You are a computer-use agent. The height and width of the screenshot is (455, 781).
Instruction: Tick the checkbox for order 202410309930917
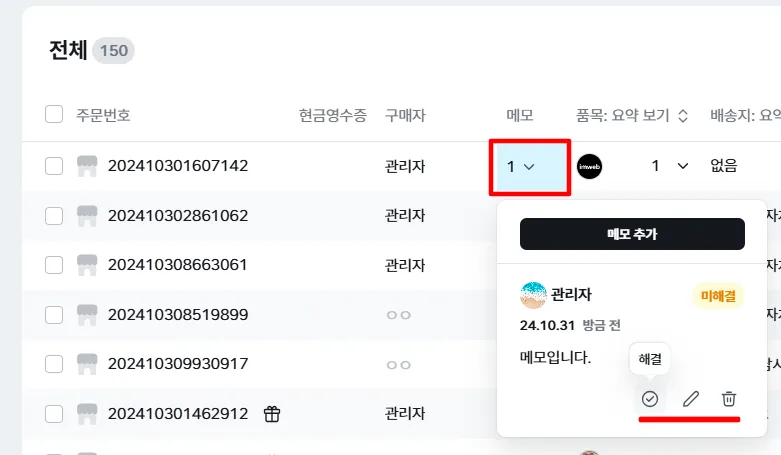54,364
